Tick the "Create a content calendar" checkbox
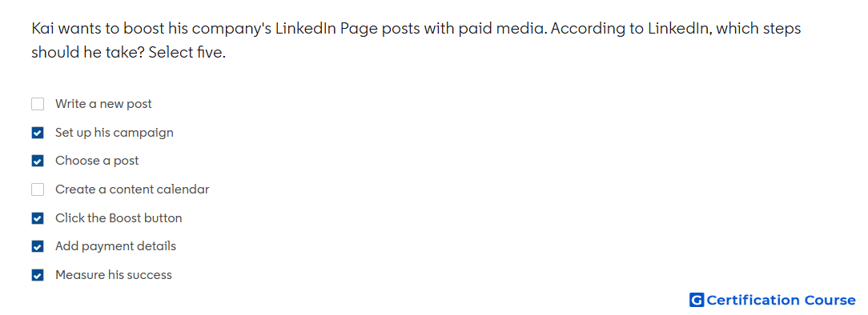Screen dimensions: 868x315 pyautogui.click(x=38, y=189)
